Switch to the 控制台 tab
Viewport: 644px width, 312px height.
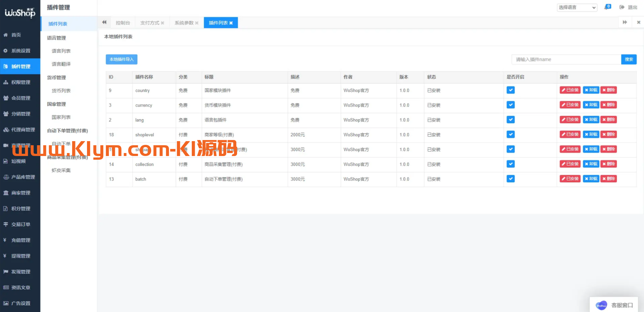tap(123, 23)
